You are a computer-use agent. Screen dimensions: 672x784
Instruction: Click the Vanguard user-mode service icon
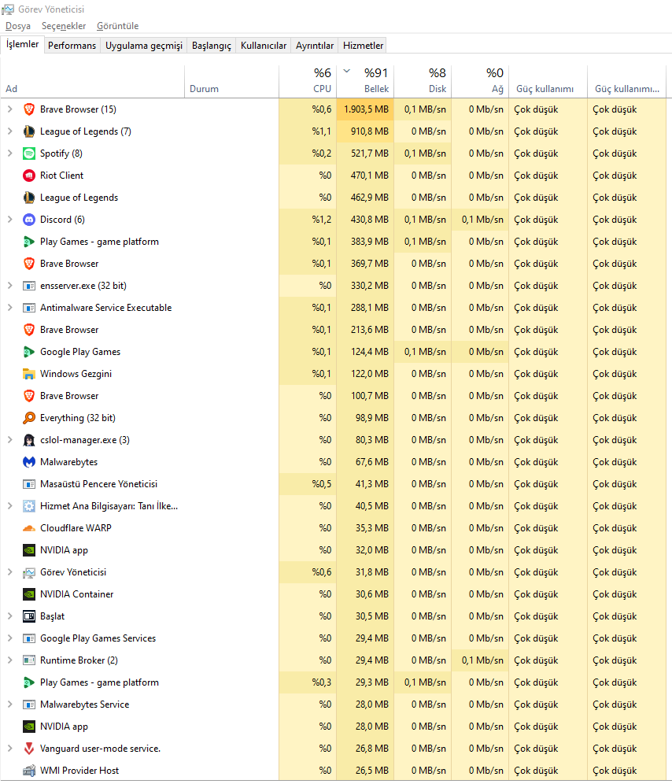click(x=29, y=749)
